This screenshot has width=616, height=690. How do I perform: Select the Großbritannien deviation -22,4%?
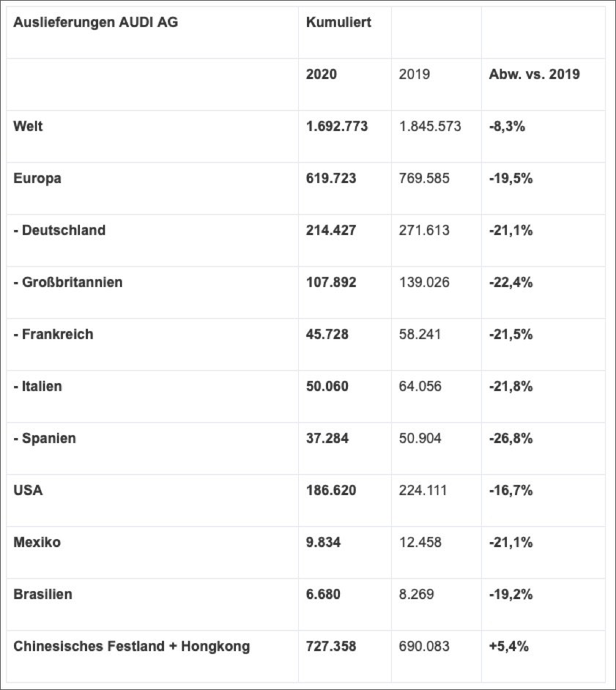click(x=511, y=282)
